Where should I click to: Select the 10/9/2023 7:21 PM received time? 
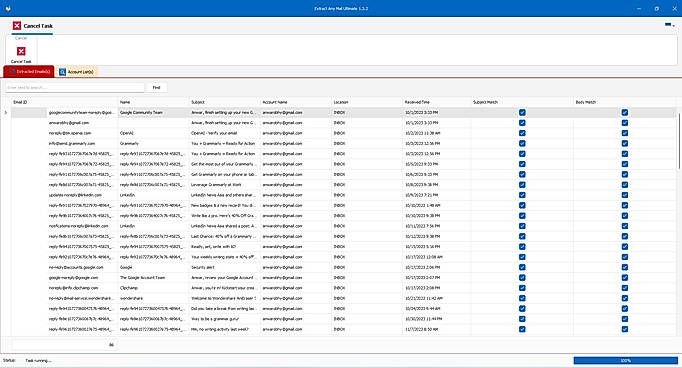pyautogui.click(x=437, y=195)
